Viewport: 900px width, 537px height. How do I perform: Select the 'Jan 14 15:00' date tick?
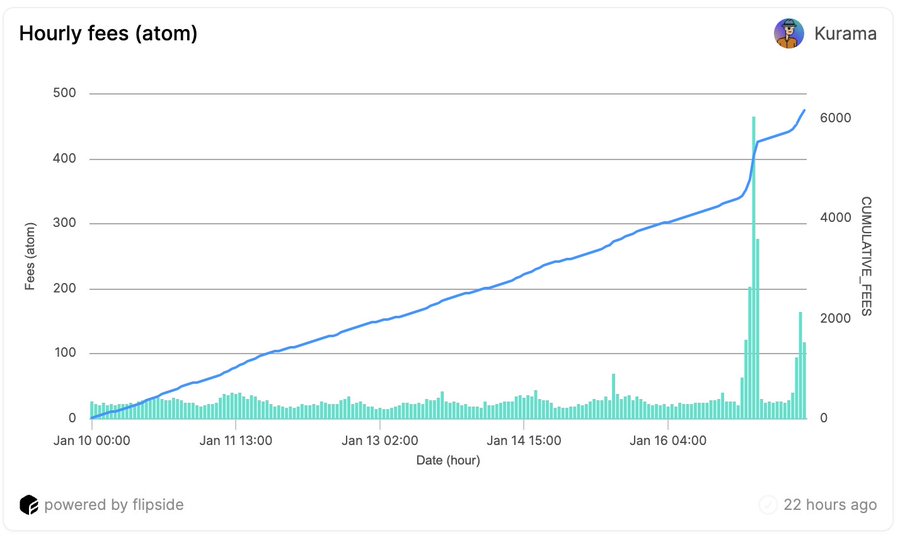pos(523,439)
